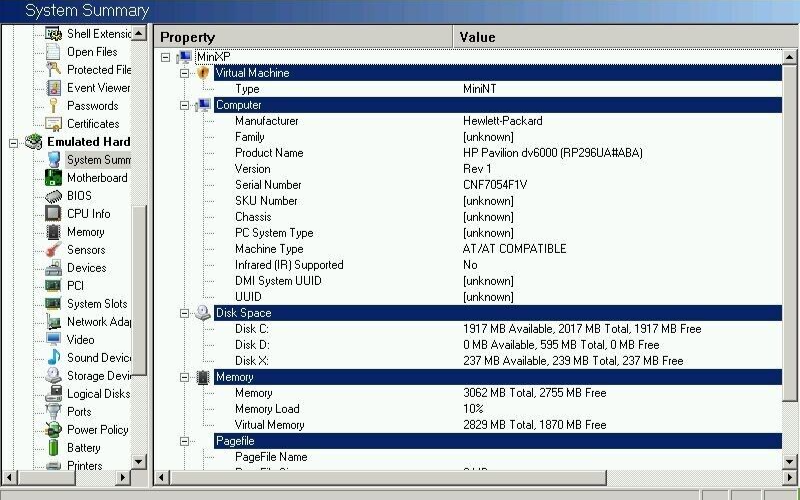This screenshot has width=800, height=500.
Task: Open the Shell Extensions icon in sidebar
Action: click(53, 34)
